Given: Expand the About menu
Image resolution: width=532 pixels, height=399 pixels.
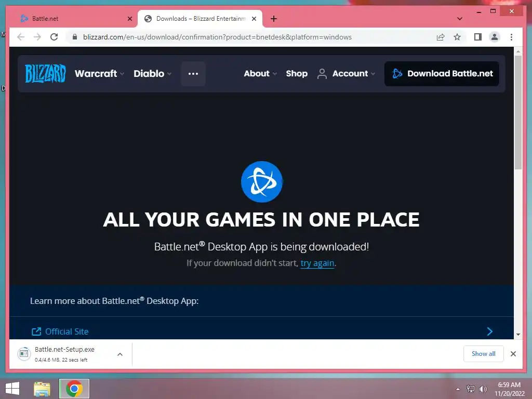Looking at the screenshot, I should [x=260, y=74].
